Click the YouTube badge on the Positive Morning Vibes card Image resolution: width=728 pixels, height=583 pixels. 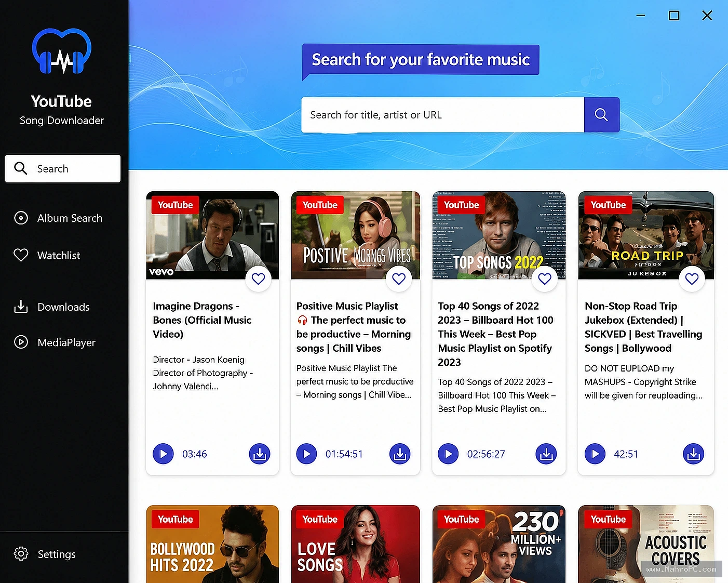tap(320, 205)
